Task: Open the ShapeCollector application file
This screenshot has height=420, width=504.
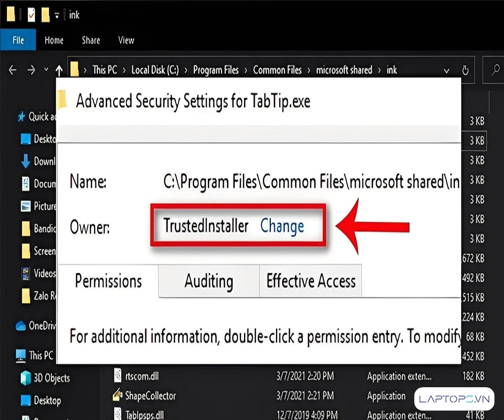Action: click(x=150, y=396)
